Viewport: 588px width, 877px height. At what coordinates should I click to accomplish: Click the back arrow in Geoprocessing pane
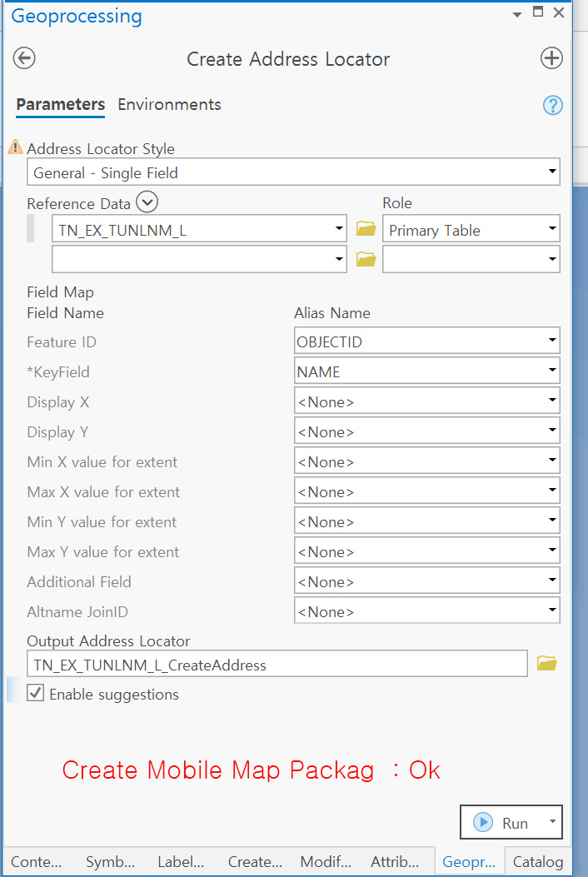(23, 58)
